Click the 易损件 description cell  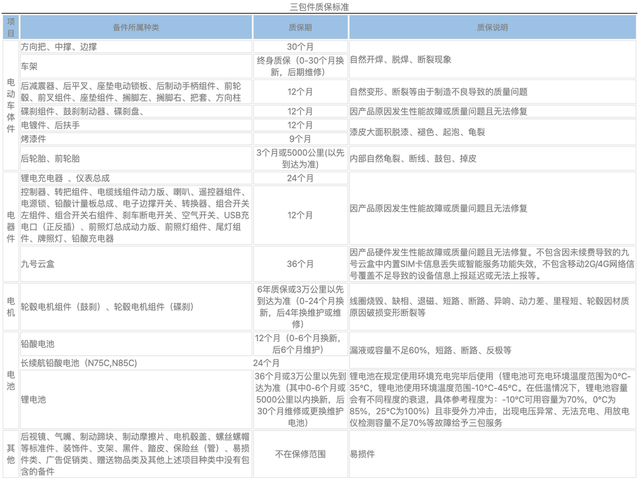point(492,454)
